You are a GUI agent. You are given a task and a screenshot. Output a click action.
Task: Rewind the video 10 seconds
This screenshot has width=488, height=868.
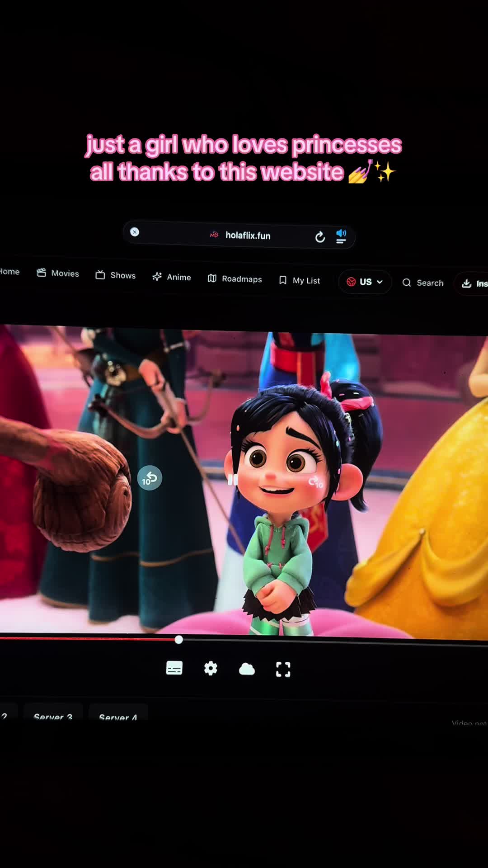pos(150,478)
